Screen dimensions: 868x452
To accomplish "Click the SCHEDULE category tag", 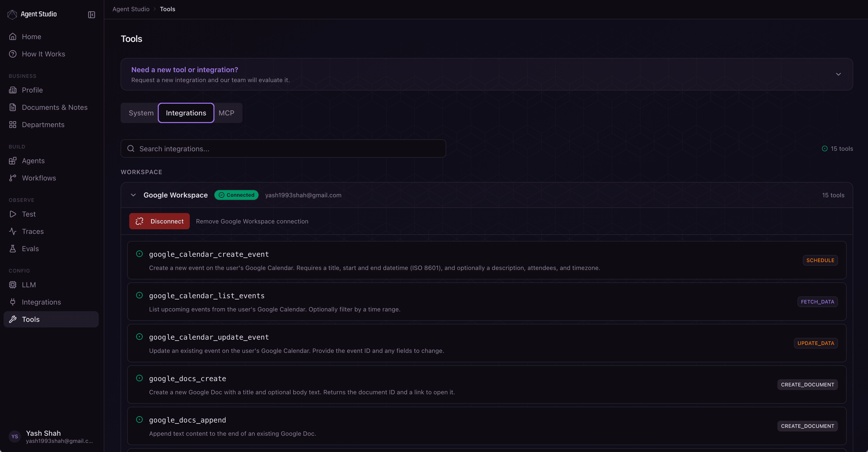I will pos(820,260).
